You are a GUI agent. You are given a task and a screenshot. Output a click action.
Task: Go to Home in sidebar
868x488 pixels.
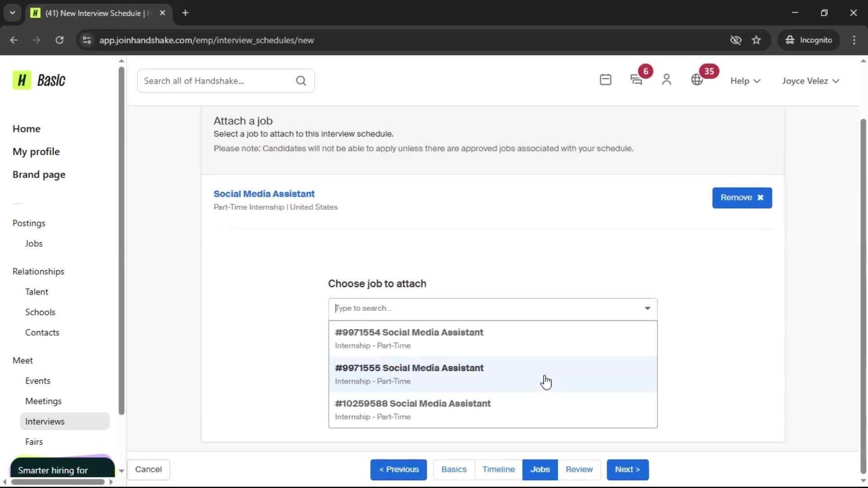tap(26, 129)
